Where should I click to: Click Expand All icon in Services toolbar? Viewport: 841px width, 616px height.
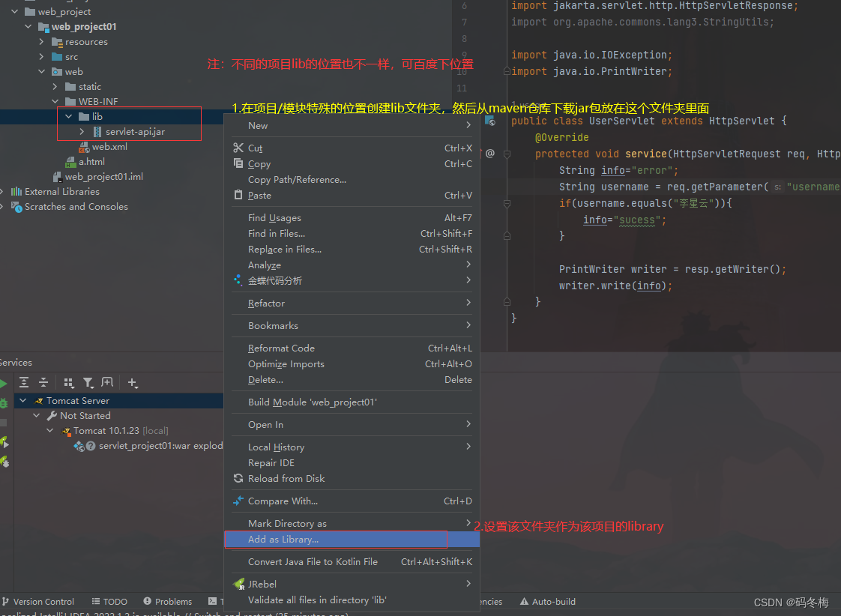point(23,382)
